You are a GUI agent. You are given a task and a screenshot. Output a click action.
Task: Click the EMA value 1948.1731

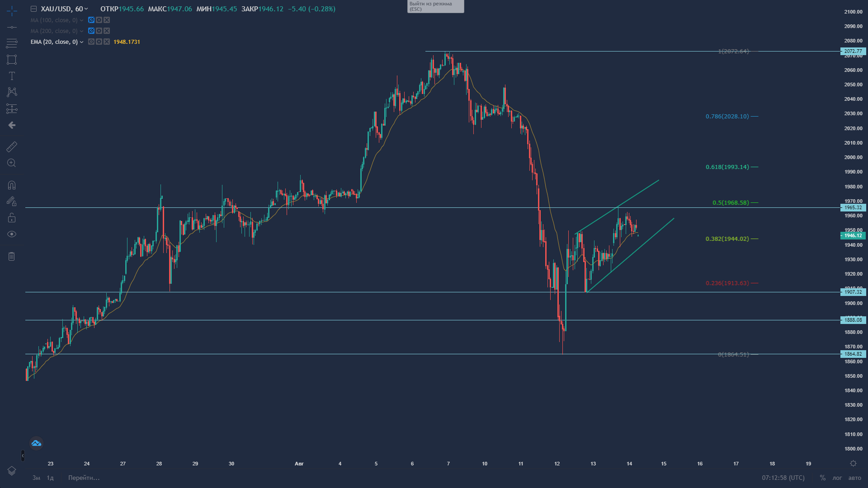pyautogui.click(x=127, y=42)
